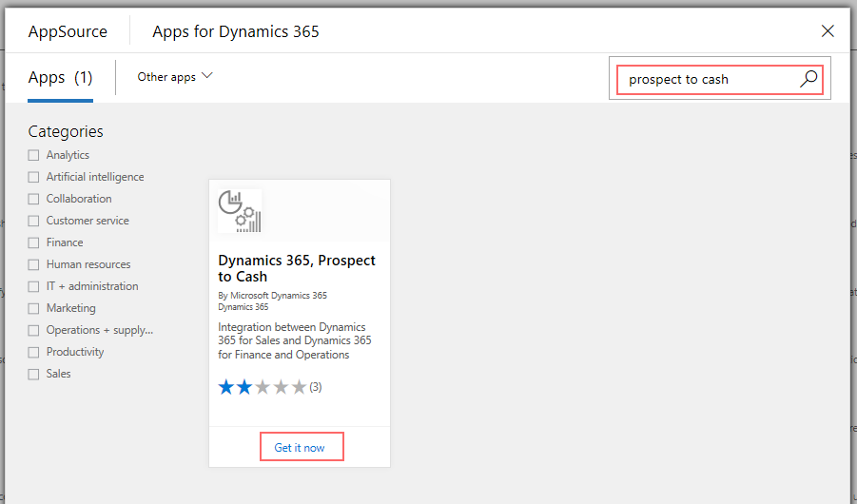Select the Sales category checkbox
The image size is (857, 504).
pos(34,374)
